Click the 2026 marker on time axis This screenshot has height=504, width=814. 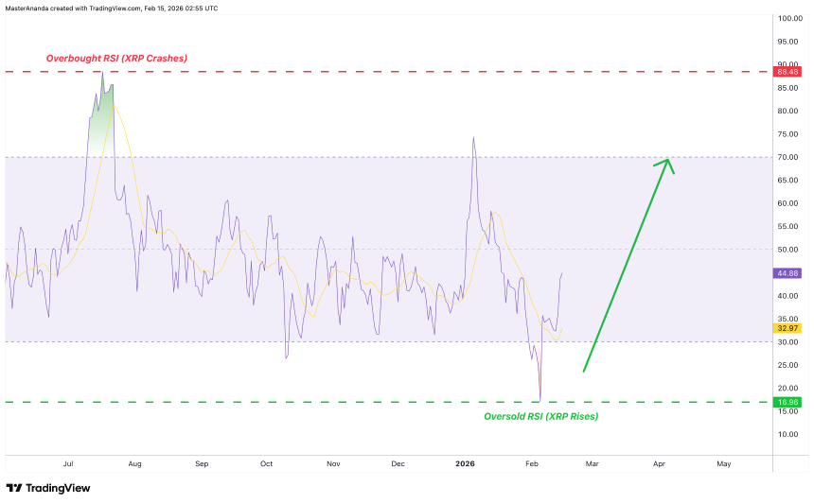tap(465, 463)
